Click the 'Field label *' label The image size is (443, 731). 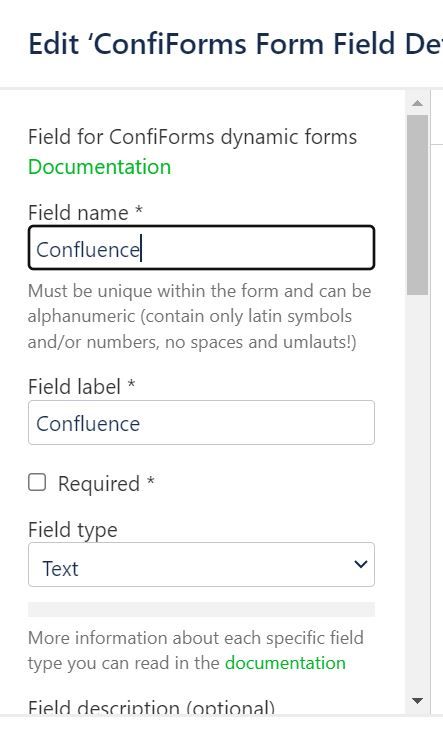tap(81, 387)
